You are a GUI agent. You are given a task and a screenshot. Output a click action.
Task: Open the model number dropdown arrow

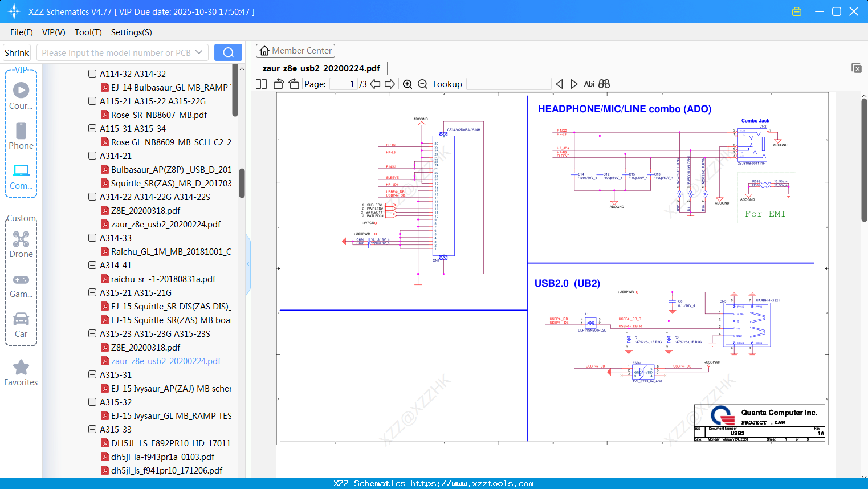(x=199, y=52)
